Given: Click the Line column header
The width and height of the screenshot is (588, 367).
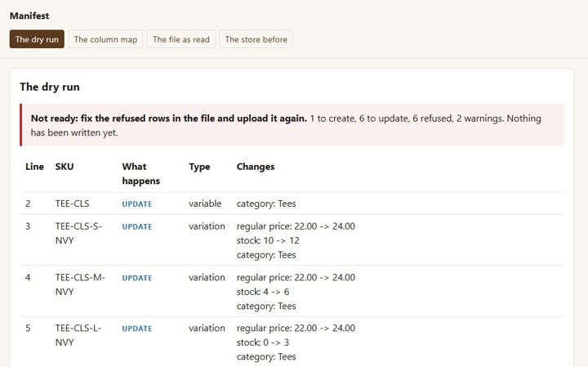Looking at the screenshot, I should tap(34, 167).
